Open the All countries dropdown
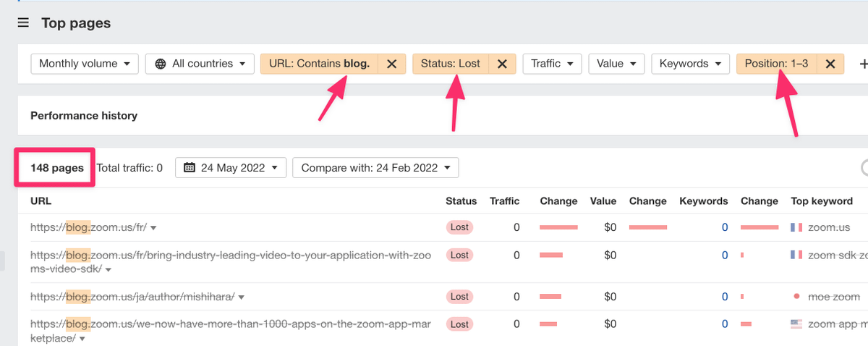The image size is (868, 346). 200,64
